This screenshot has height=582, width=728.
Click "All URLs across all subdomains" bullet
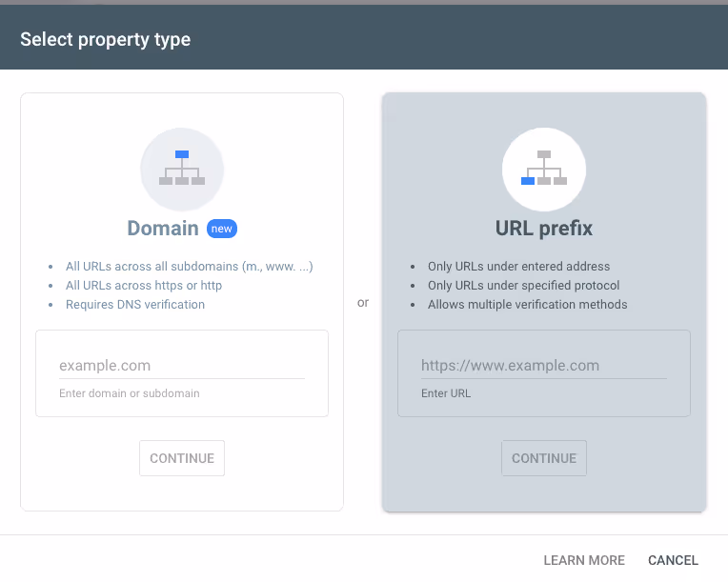pyautogui.click(x=190, y=267)
